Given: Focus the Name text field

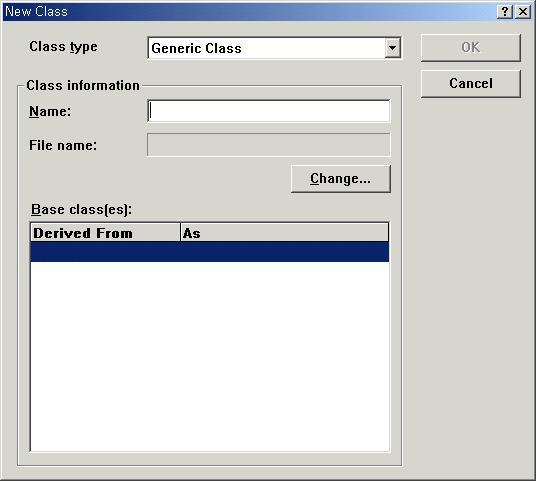Looking at the screenshot, I should [x=269, y=111].
